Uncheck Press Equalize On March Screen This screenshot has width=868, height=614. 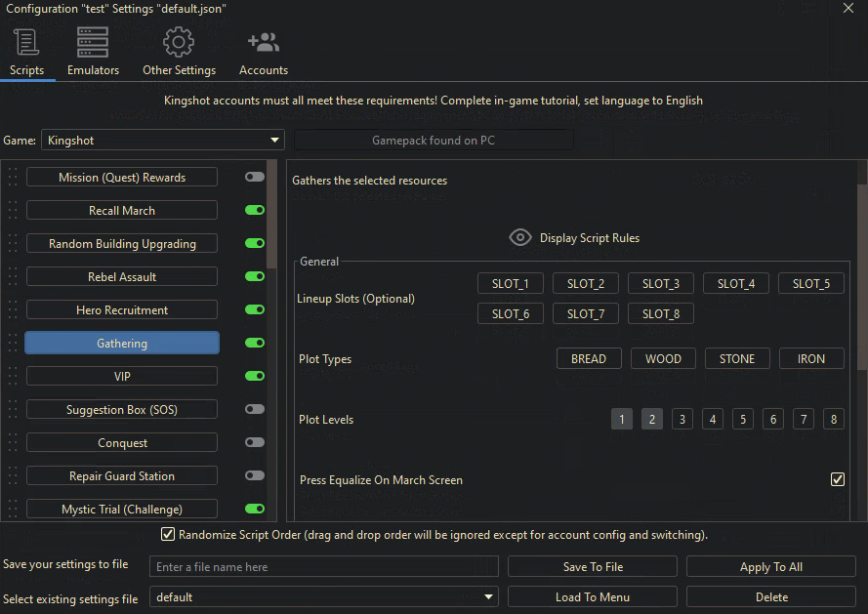click(x=837, y=479)
